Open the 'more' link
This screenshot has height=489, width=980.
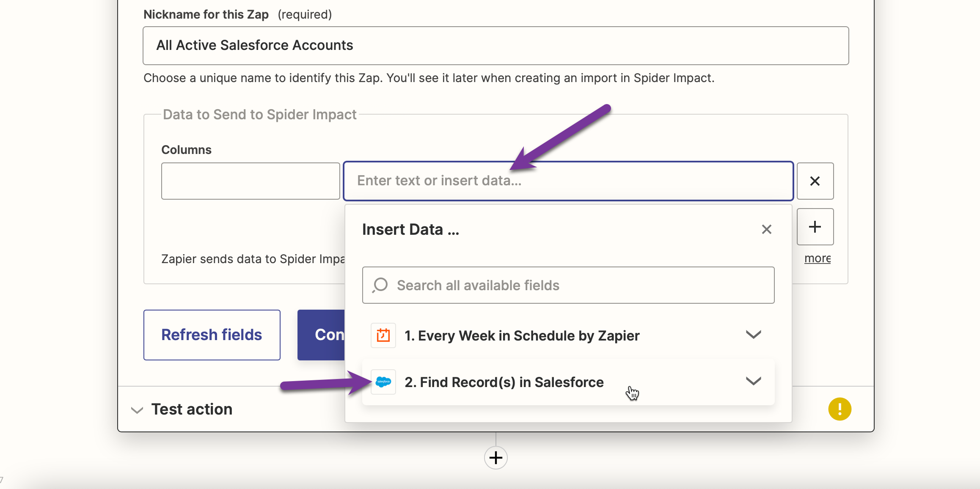click(818, 258)
